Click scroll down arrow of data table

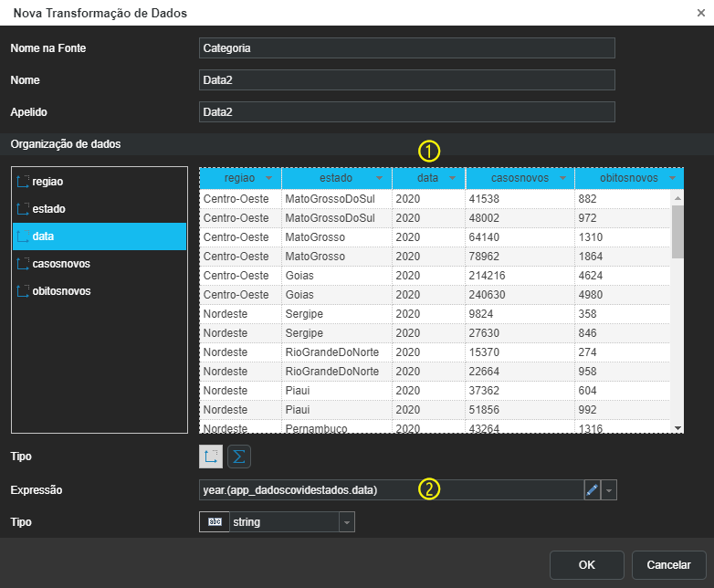pos(677,428)
